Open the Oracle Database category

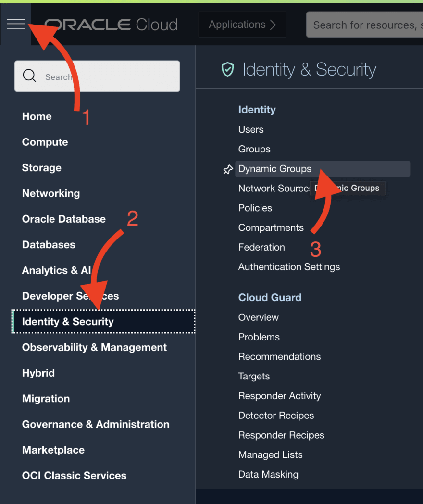pos(63,219)
